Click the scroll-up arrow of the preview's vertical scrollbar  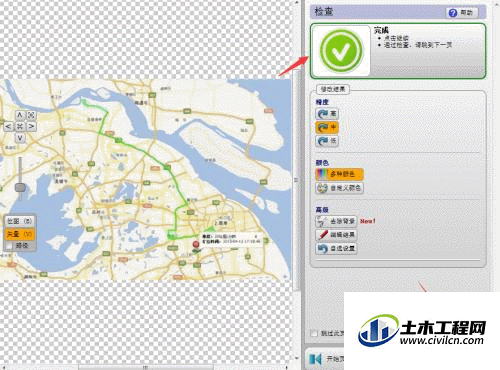296,2
